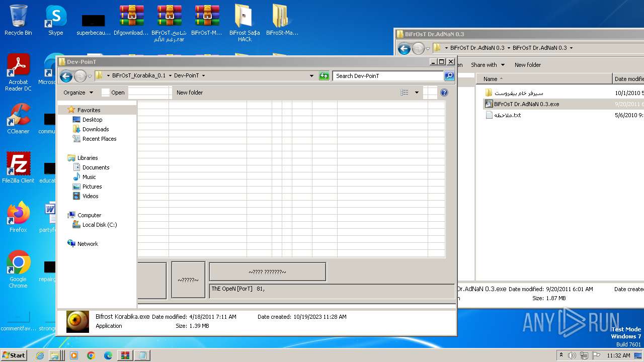
Task: Open Windows Media Player in the taskbar
Action: point(74,355)
